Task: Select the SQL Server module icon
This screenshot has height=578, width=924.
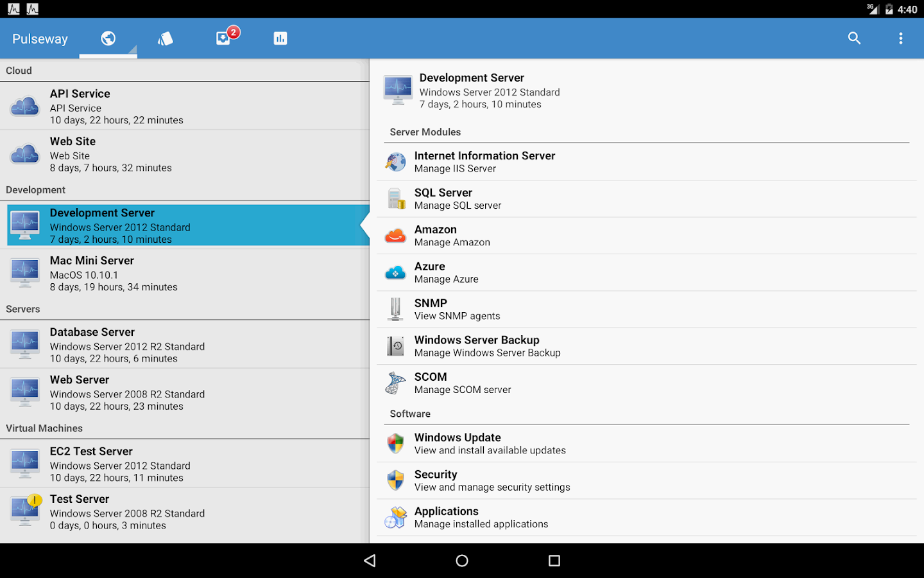Action: tap(395, 198)
